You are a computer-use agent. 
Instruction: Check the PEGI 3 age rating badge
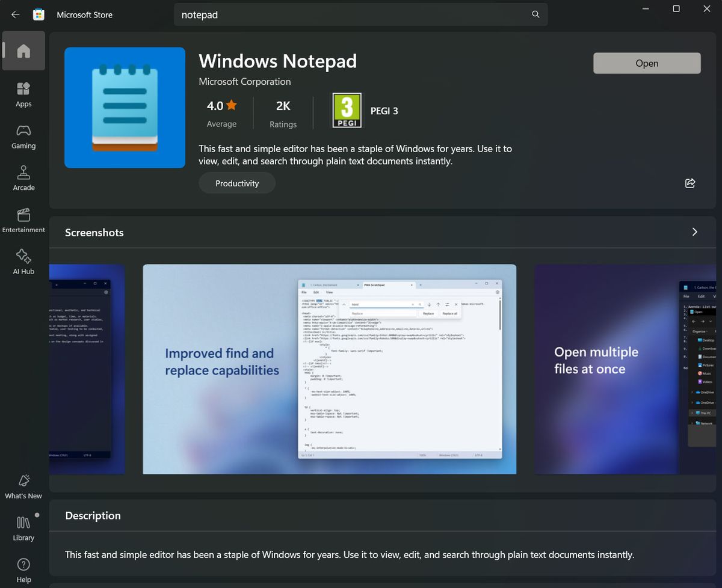coord(347,111)
